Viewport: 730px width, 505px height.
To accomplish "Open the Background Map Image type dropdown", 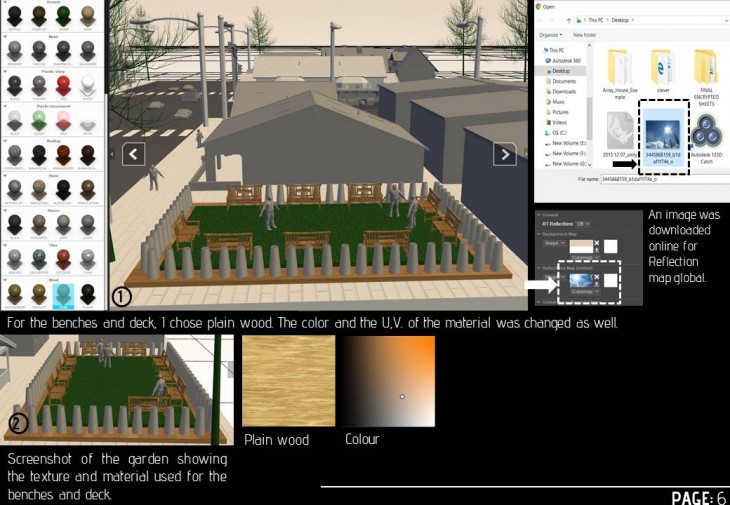I will point(553,243).
